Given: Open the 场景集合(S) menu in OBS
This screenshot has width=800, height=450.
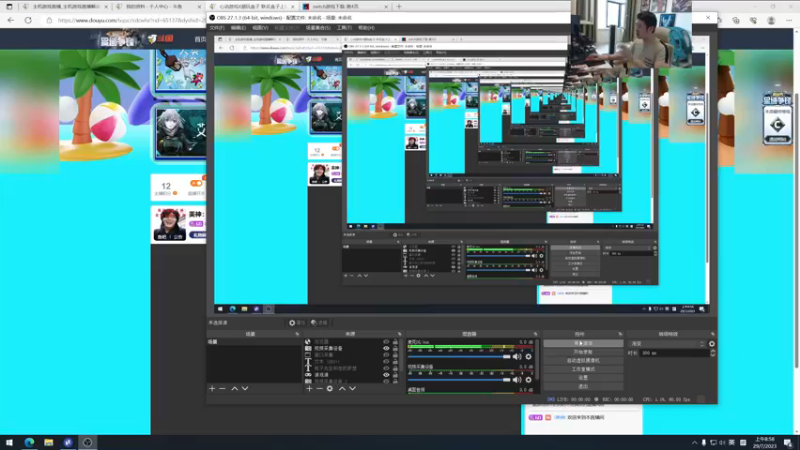Looking at the screenshot, I should point(318,28).
